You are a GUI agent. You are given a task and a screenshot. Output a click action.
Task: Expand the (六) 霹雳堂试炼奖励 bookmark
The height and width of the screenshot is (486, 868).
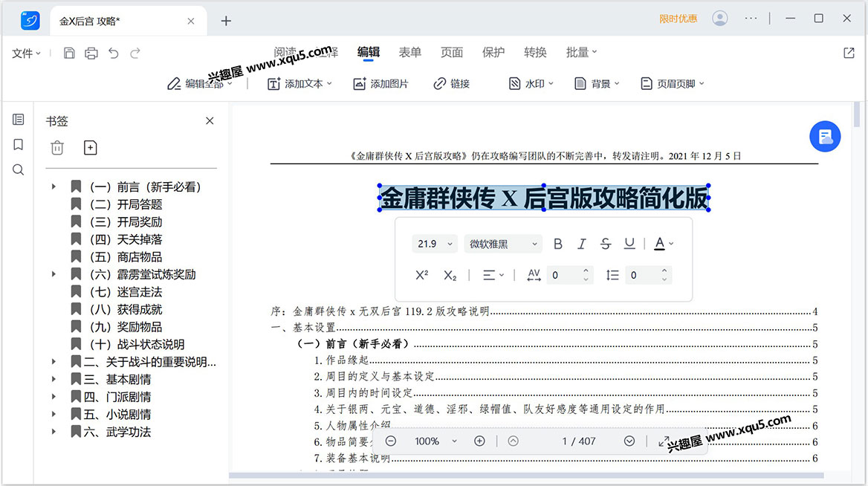coord(54,274)
